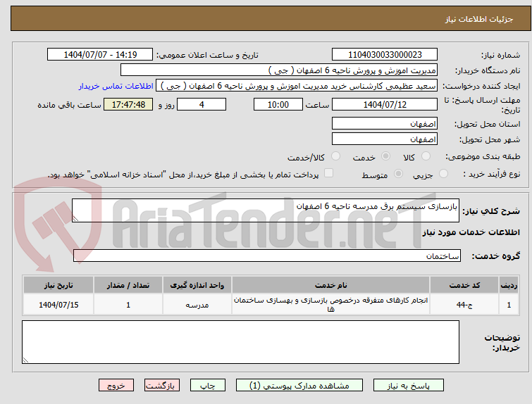Click مشاهده مدارک پیوستی (1) button
The width and height of the screenshot is (532, 404).
pyautogui.click(x=299, y=386)
